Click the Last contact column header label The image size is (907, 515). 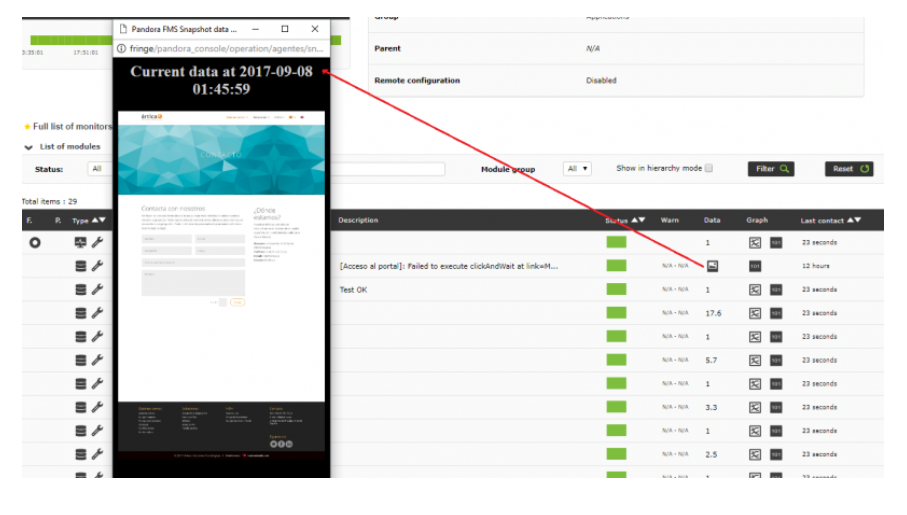tap(822, 220)
